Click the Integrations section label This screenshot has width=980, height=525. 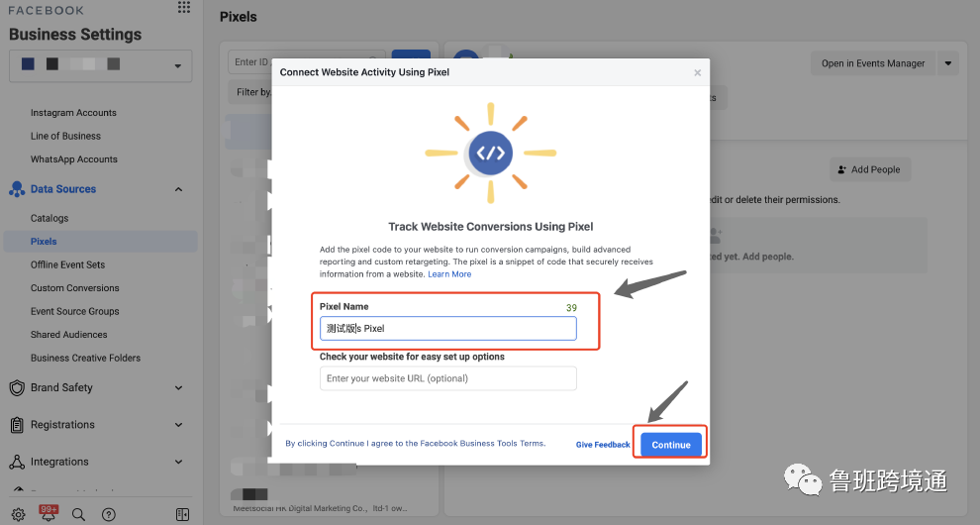[x=59, y=462]
